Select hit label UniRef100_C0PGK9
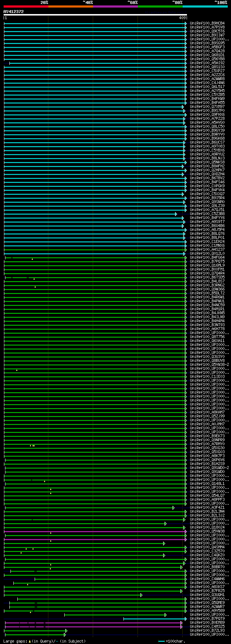Screen dimensions: 231x644 point(207,186)
